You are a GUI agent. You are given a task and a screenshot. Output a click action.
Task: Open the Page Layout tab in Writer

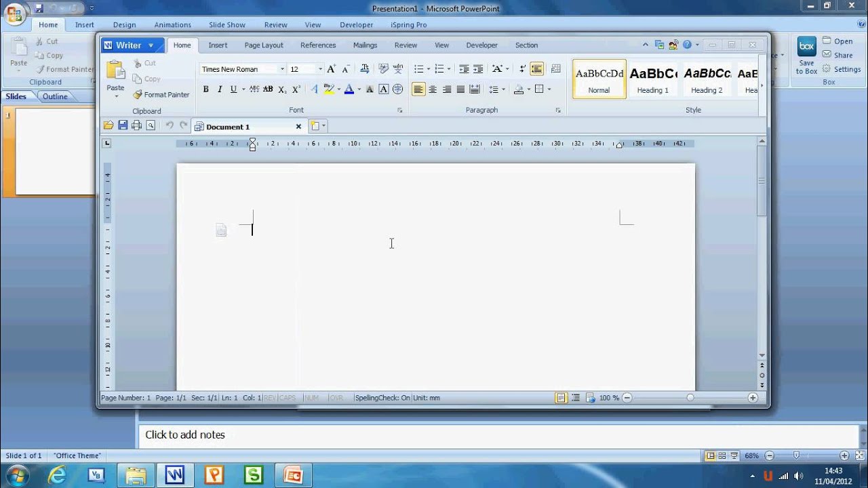pos(264,45)
